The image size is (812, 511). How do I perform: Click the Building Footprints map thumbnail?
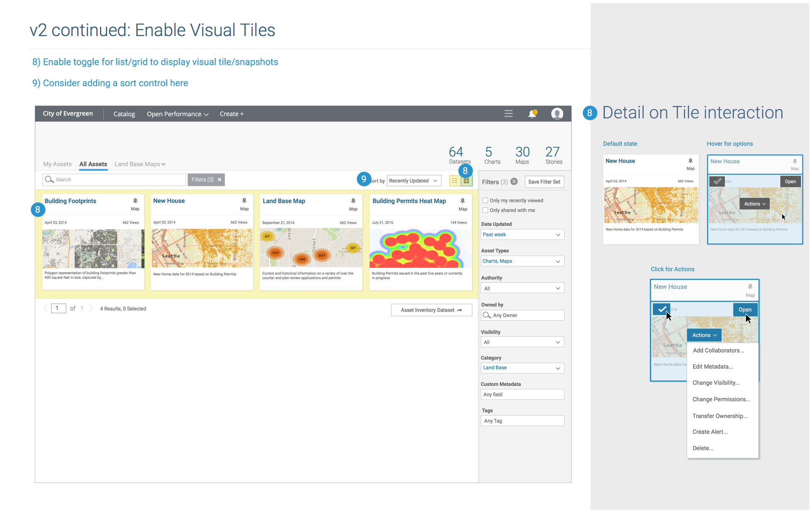pyautogui.click(x=93, y=248)
